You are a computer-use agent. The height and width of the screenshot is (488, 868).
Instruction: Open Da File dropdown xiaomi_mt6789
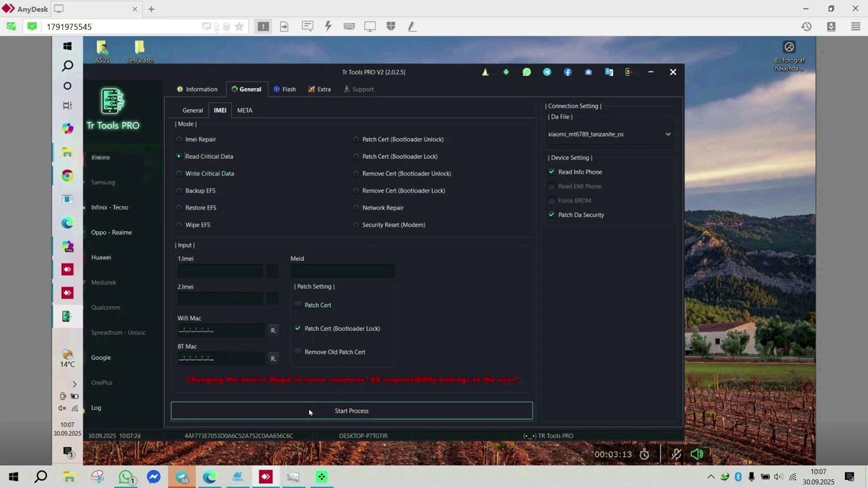609,134
